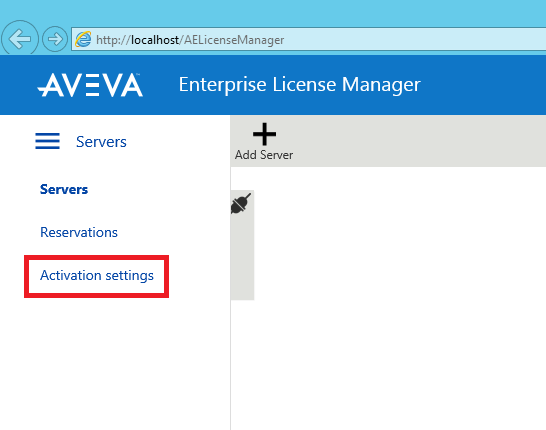Focus the address bar URL field
Screen dimensions: 546x430
[x=309, y=39]
